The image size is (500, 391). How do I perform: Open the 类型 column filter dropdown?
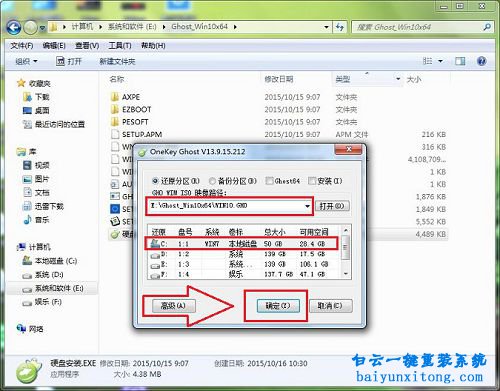coord(398,79)
